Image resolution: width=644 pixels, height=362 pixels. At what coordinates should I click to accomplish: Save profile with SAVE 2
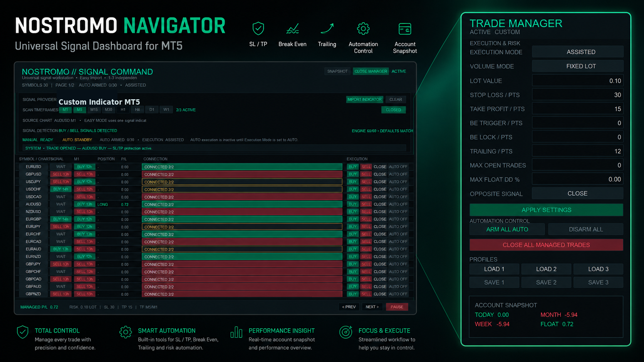[x=546, y=282]
